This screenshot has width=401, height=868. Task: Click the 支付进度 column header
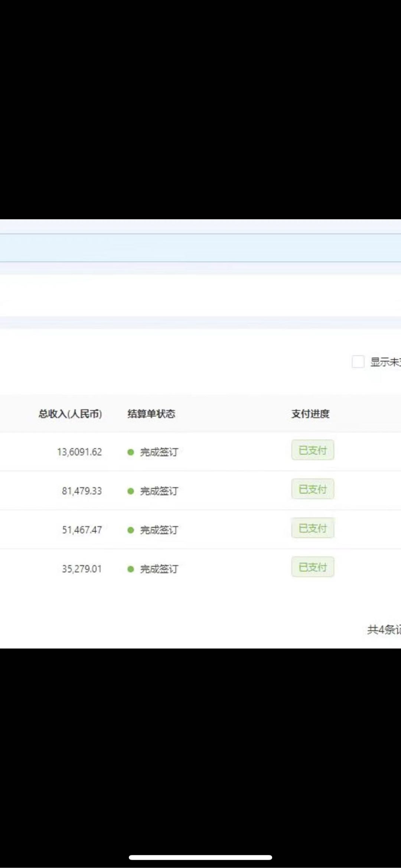310,414
